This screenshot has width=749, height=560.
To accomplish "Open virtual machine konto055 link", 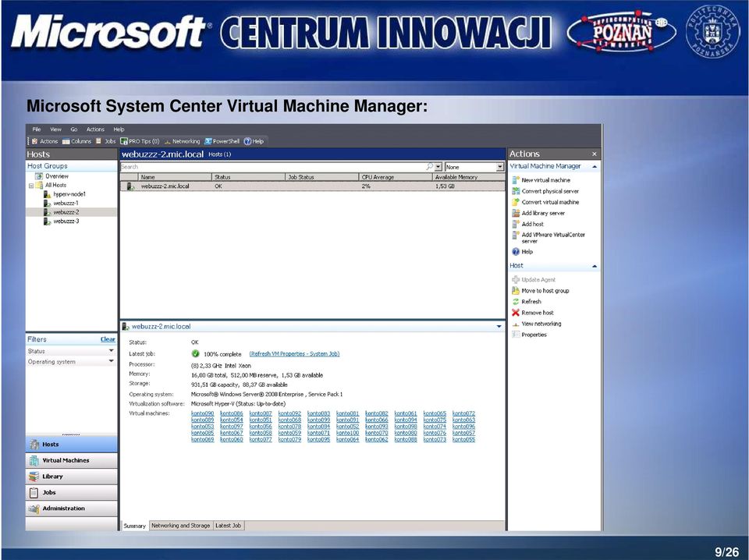I will point(463,439).
